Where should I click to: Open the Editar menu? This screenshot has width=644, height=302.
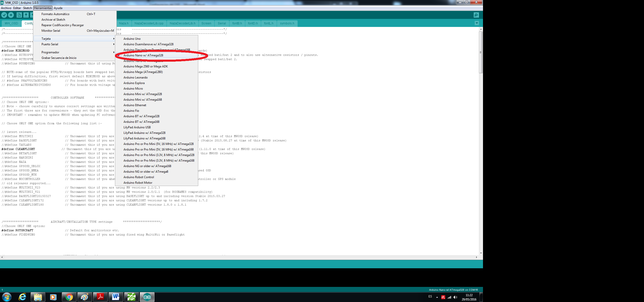(x=17, y=8)
